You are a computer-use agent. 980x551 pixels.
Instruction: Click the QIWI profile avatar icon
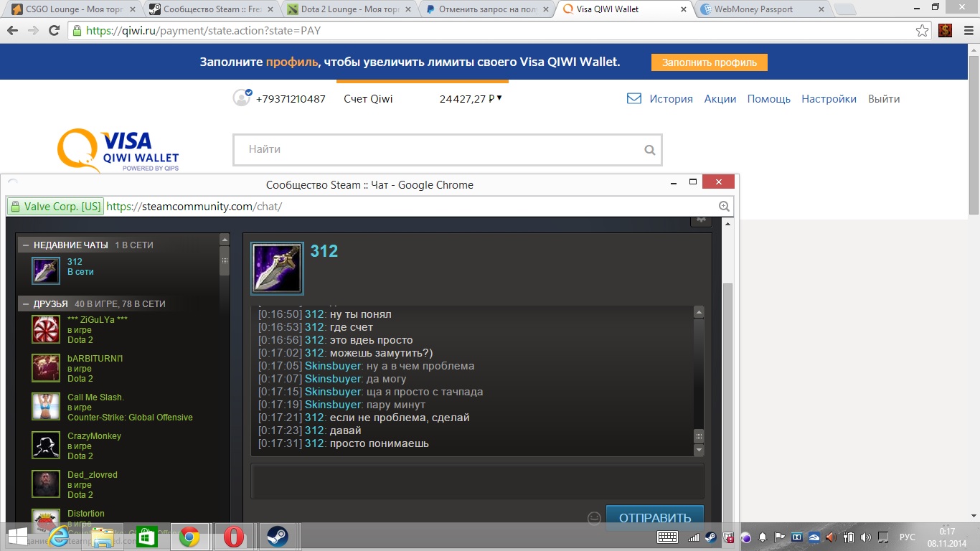(242, 98)
